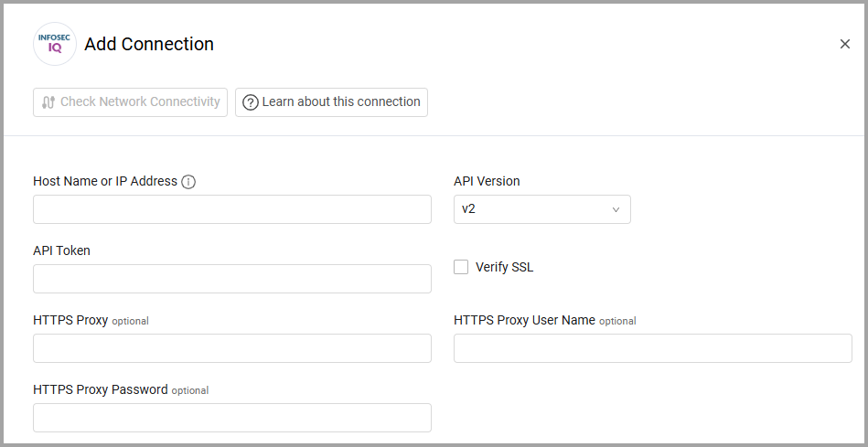
Task: Select the HTTPS Proxy input box
Action: pos(231,348)
